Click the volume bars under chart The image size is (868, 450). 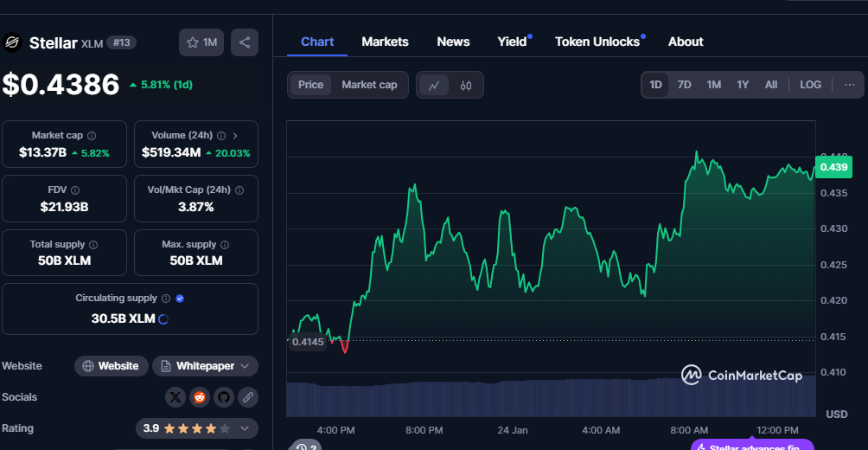pos(551,398)
